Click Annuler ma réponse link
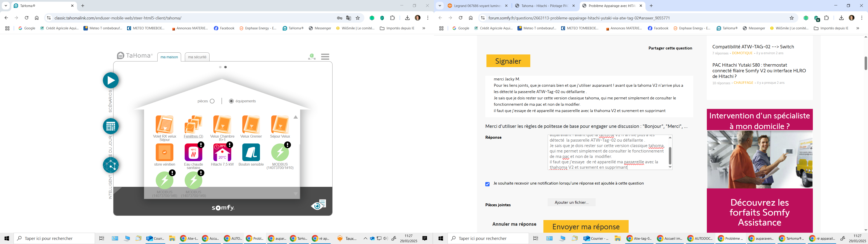The width and height of the screenshot is (868, 244). 514,224
